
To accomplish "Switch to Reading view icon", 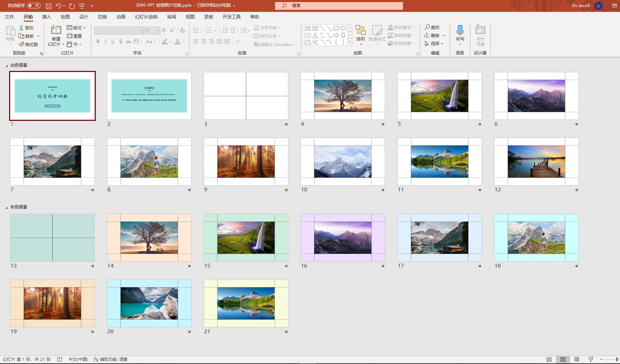I will [577, 359].
